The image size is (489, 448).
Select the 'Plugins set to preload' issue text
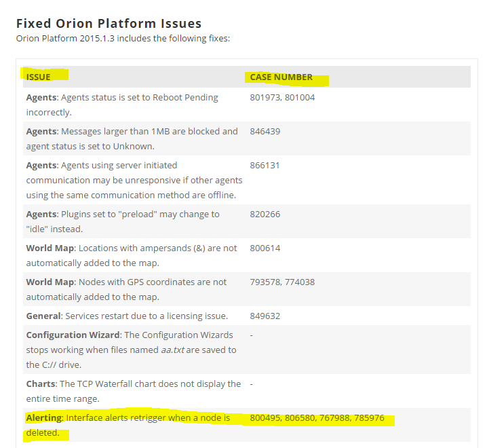[123, 222]
